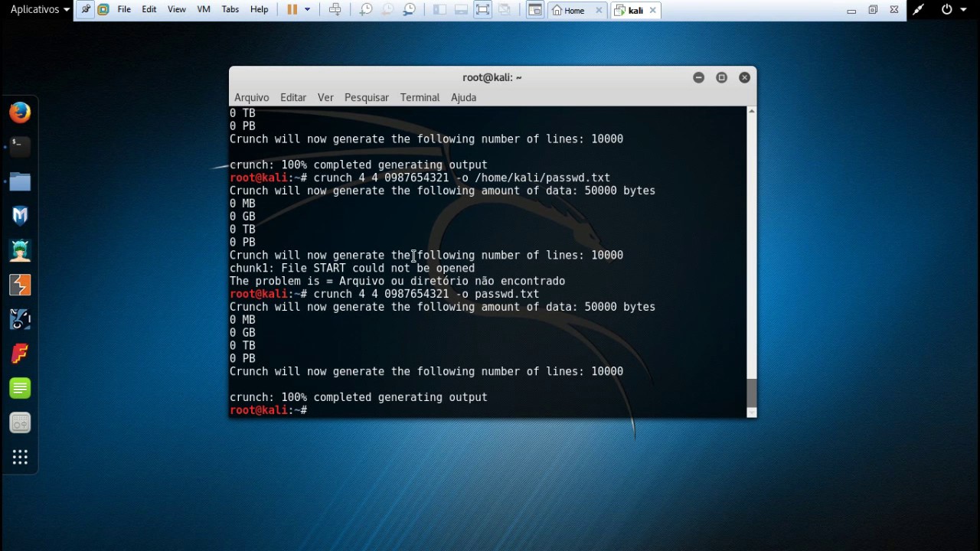
Task: Click the VMware library icon beside File
Action: tap(103, 10)
